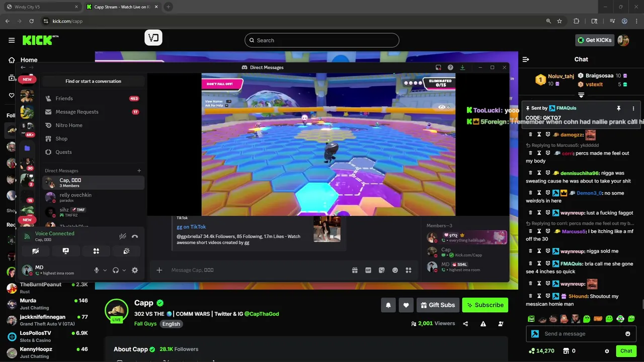Expand the chat leaderboard chevron
This screenshot has width=644, height=362.
click(581, 95)
